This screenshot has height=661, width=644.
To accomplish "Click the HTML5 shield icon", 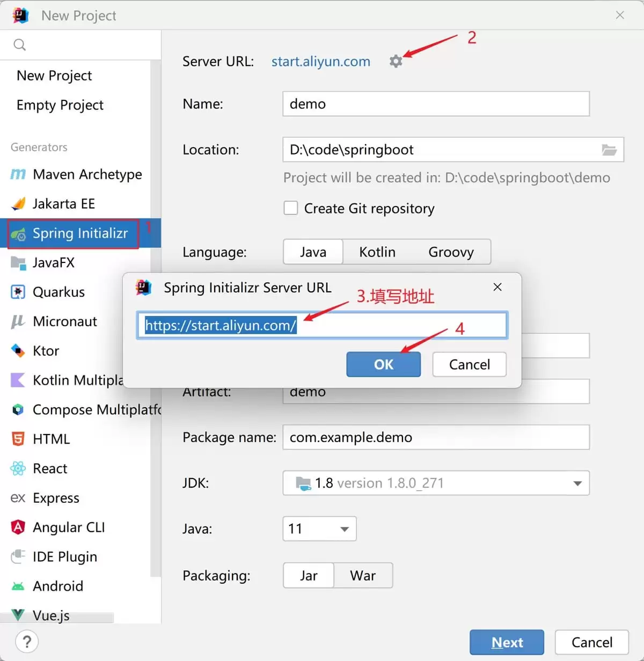I will tap(18, 439).
